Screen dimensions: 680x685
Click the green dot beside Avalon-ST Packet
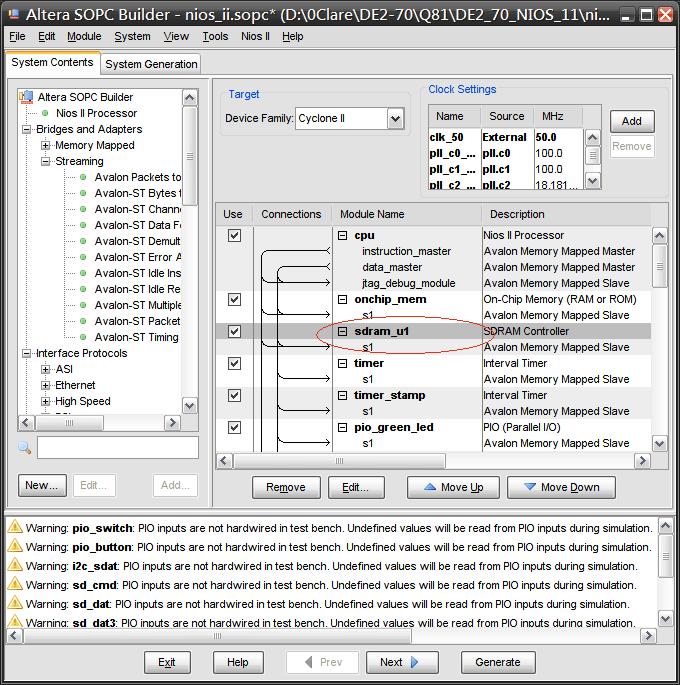[83, 321]
